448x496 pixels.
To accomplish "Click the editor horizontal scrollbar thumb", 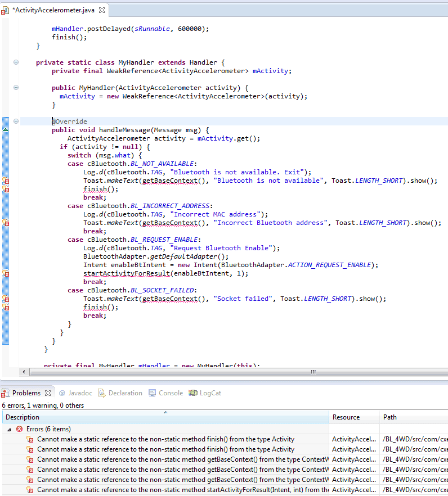I will click(239, 372).
